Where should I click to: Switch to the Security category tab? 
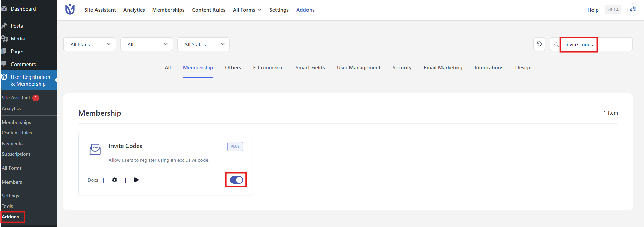tap(402, 68)
